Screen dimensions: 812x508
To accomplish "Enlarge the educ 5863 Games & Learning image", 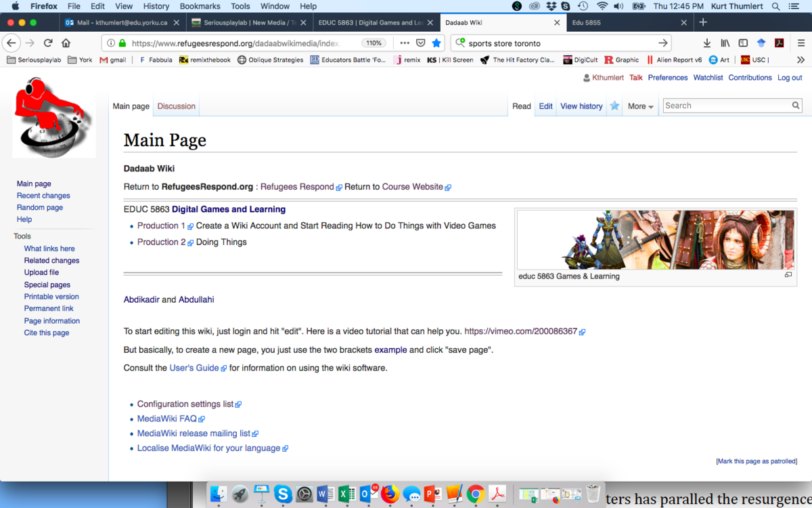I will click(x=788, y=275).
